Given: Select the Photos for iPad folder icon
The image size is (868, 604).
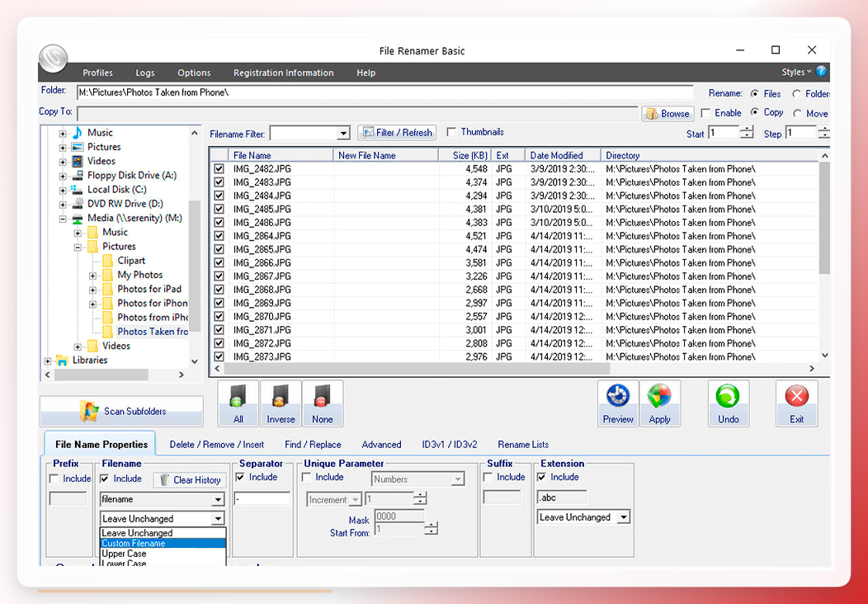Looking at the screenshot, I should pos(107,289).
